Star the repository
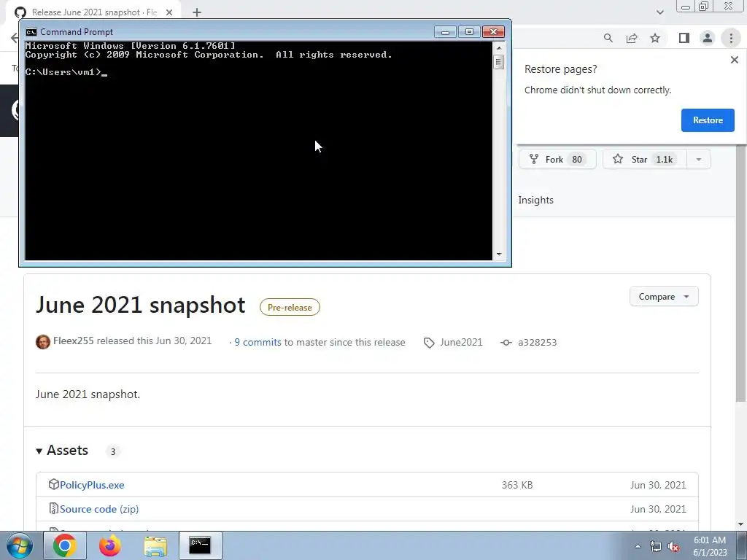The width and height of the screenshot is (747, 560). (645, 160)
